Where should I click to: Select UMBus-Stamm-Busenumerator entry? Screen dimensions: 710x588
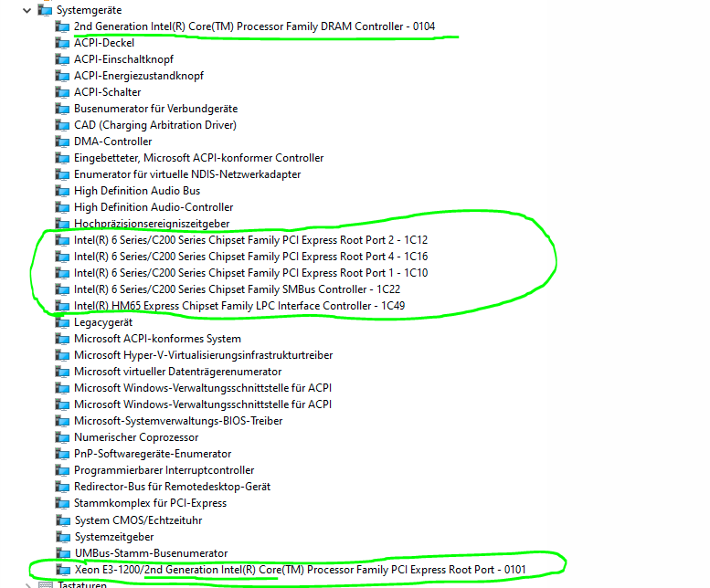click(x=152, y=553)
